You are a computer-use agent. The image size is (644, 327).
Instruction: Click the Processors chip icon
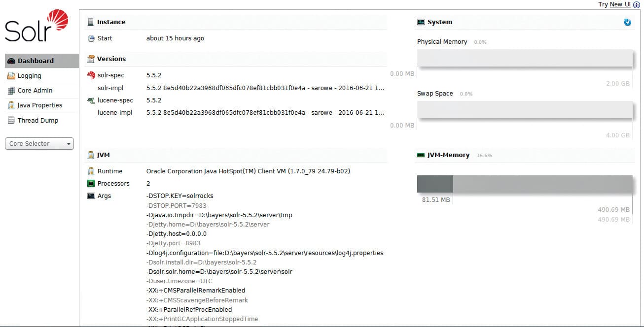[91, 184]
